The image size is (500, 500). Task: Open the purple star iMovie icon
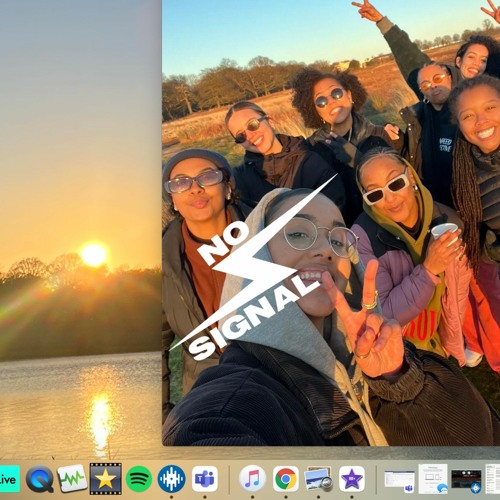(x=352, y=479)
